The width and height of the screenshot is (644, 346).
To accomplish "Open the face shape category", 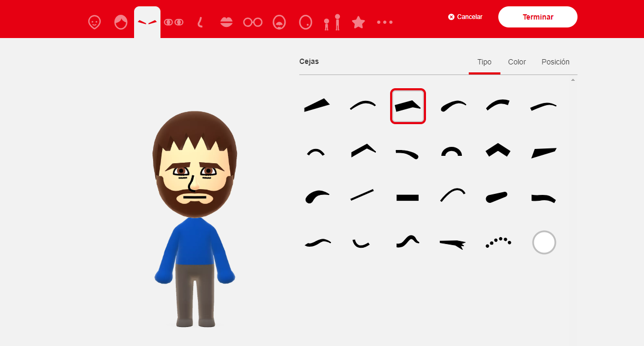I will click(94, 22).
